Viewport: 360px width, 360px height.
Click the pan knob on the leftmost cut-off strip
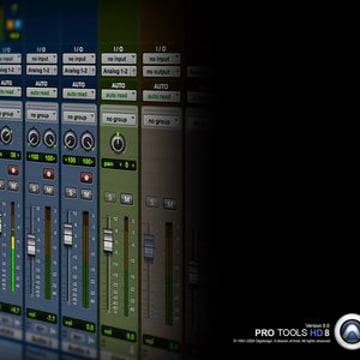[x=6, y=135]
